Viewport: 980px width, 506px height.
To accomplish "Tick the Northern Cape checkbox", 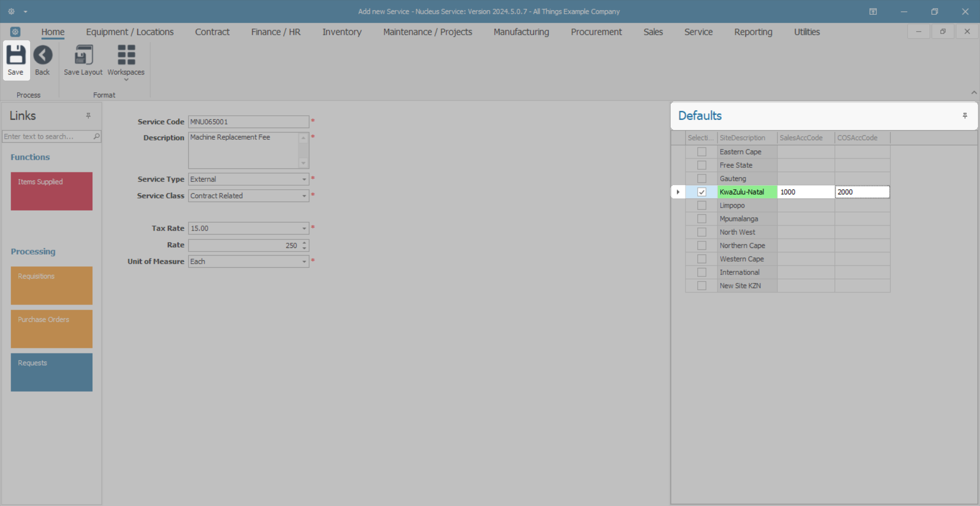I will coord(702,245).
